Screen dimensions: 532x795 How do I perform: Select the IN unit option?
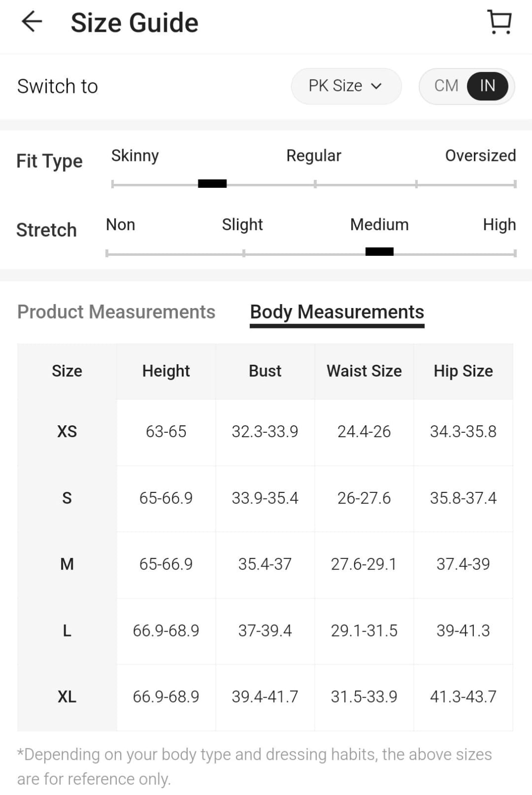point(487,86)
